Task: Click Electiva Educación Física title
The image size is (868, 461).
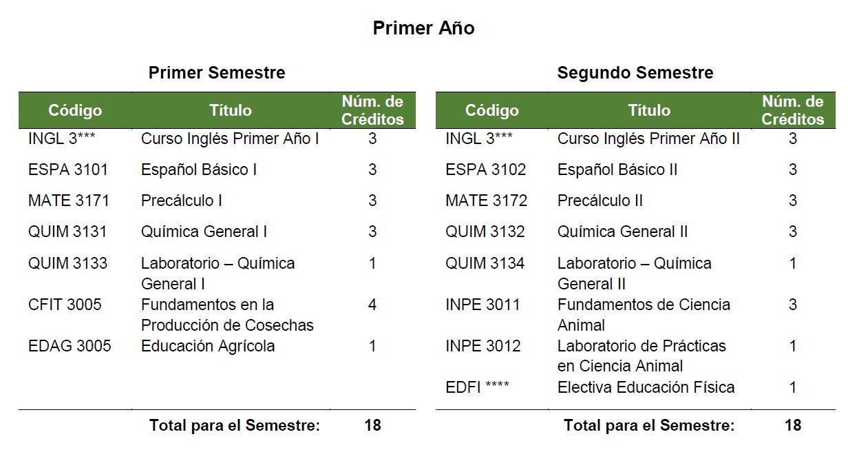Action: [646, 387]
